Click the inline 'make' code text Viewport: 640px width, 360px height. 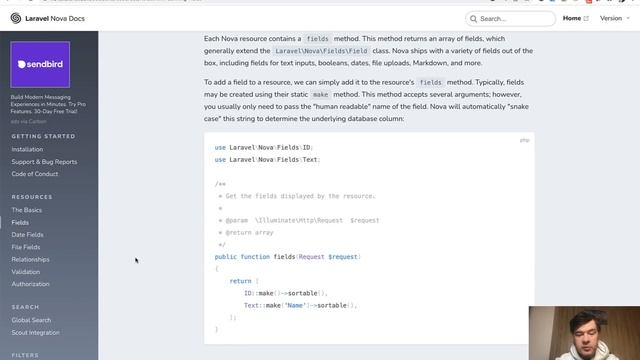click(x=320, y=95)
